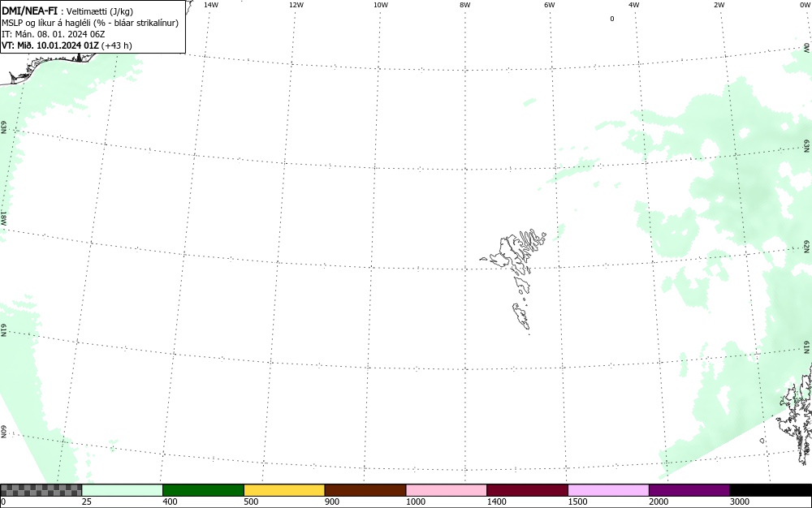Select the dark green 400–500 legend swatch
Screen dimensions: 812x508
[203, 490]
